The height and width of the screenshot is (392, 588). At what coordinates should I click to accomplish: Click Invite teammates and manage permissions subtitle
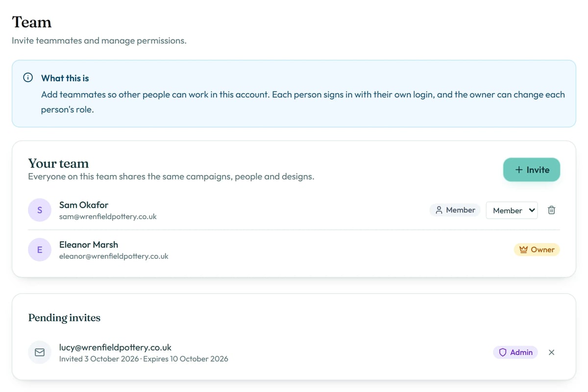[99, 41]
